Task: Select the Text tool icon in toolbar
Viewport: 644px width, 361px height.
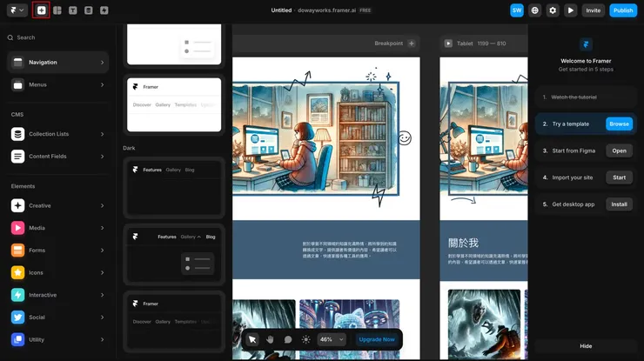Action: click(x=73, y=10)
